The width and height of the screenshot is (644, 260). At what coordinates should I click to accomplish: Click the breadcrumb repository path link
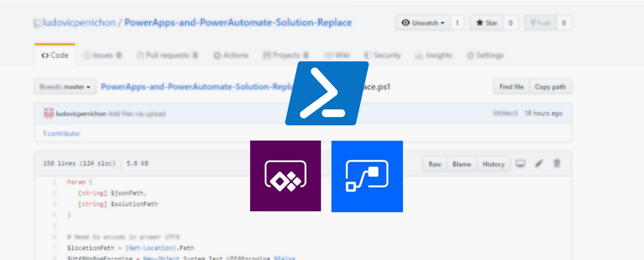coord(197,87)
